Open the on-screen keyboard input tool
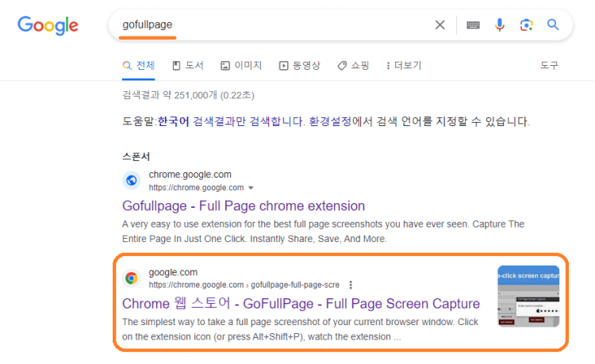The width and height of the screenshot is (595, 364). tap(473, 25)
